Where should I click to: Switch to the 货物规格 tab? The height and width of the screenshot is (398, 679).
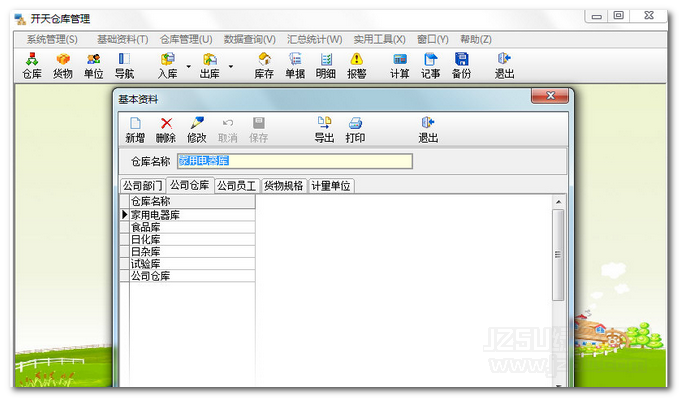[x=284, y=186]
